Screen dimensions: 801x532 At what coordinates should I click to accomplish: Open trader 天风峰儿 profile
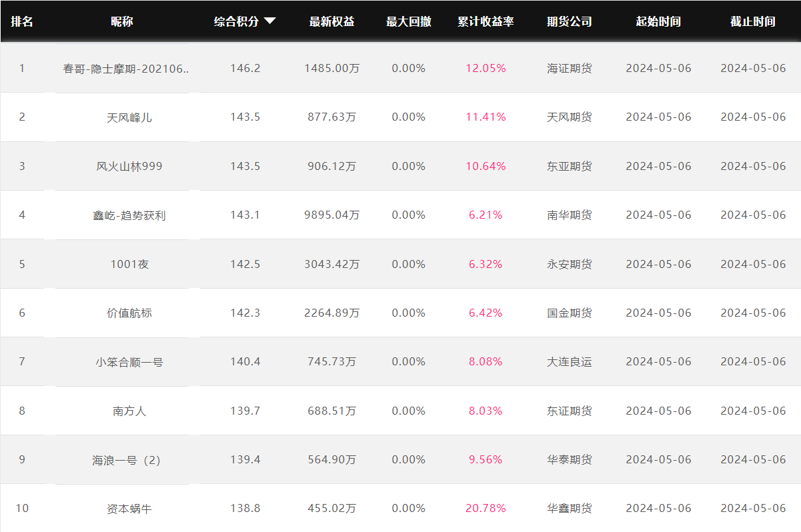point(129,117)
